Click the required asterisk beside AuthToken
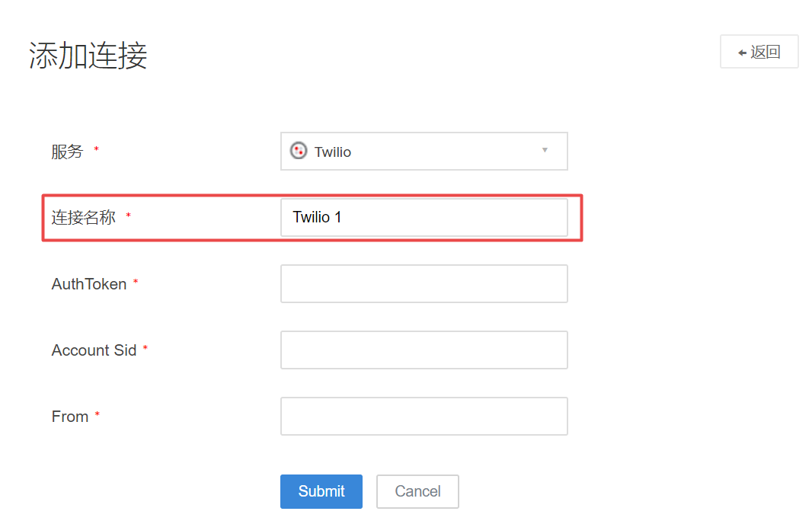Screen dimensions: 812x524 tap(136, 283)
